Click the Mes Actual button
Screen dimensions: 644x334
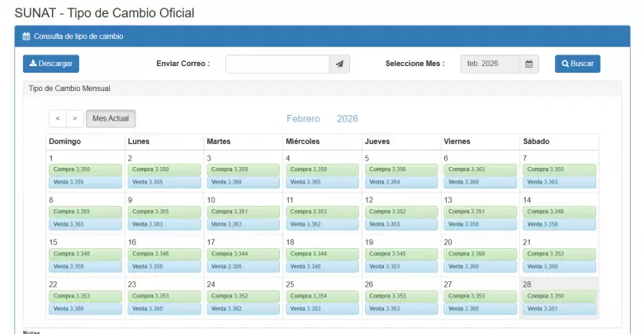111,119
